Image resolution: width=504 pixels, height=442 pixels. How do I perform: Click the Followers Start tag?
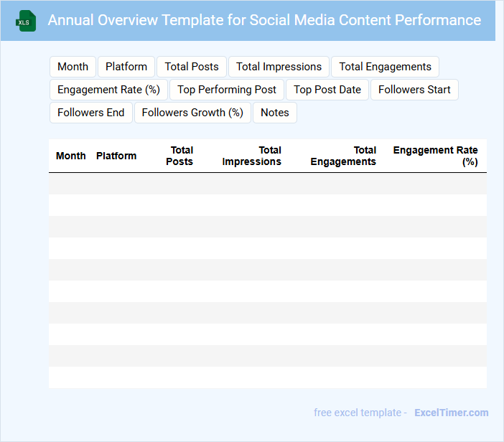pyautogui.click(x=414, y=90)
